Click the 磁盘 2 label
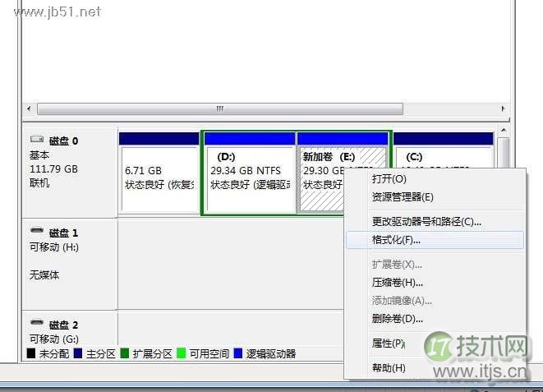 64,325
